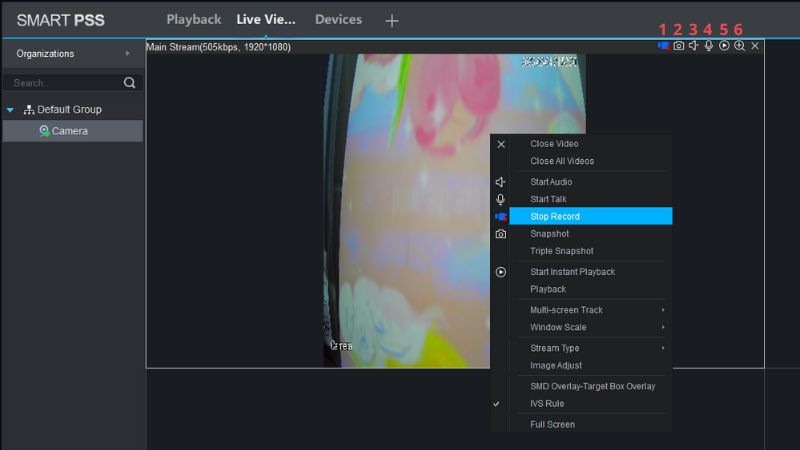Click the digital zoom magnifier icon
The height and width of the screenshot is (450, 800).
tap(739, 46)
